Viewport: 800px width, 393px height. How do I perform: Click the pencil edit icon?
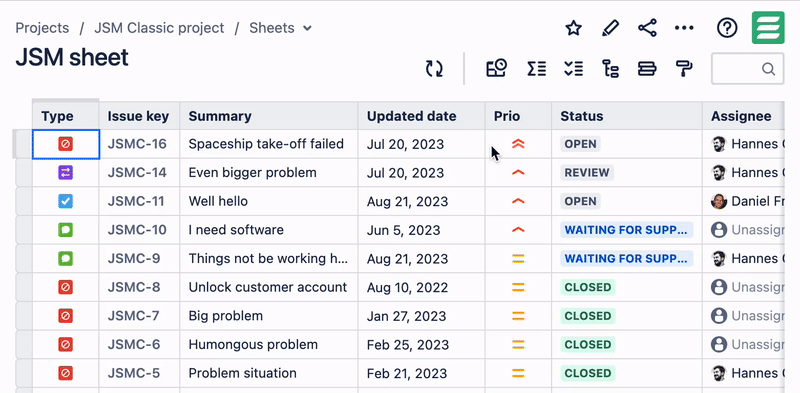[x=610, y=28]
